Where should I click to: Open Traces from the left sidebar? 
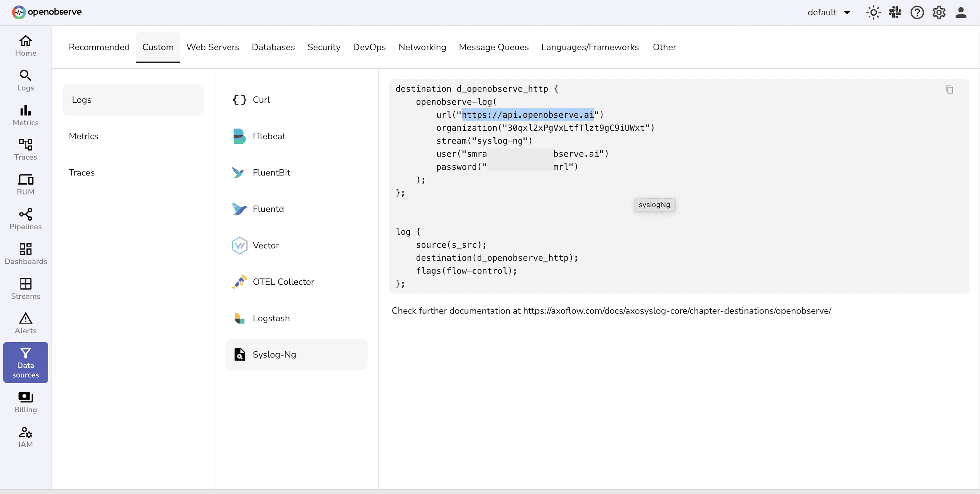click(x=25, y=150)
